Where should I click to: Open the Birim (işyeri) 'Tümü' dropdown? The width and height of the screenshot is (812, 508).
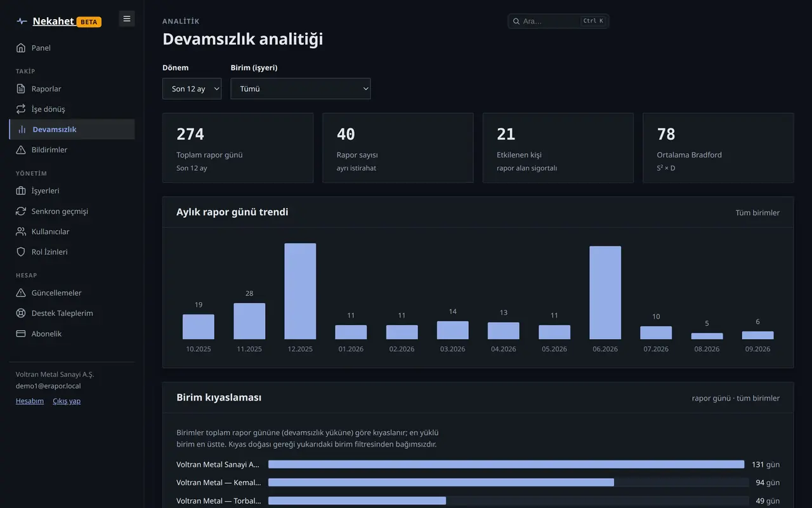tap(301, 89)
